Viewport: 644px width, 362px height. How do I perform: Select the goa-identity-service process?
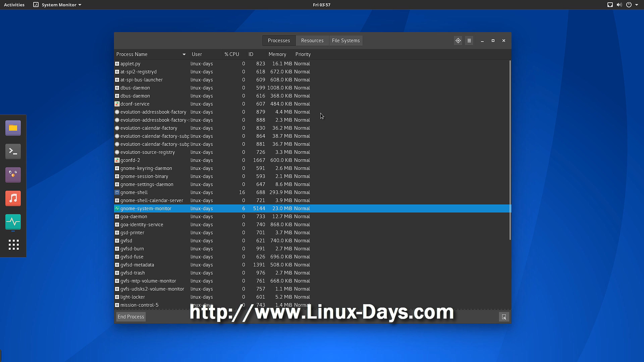click(312, 225)
